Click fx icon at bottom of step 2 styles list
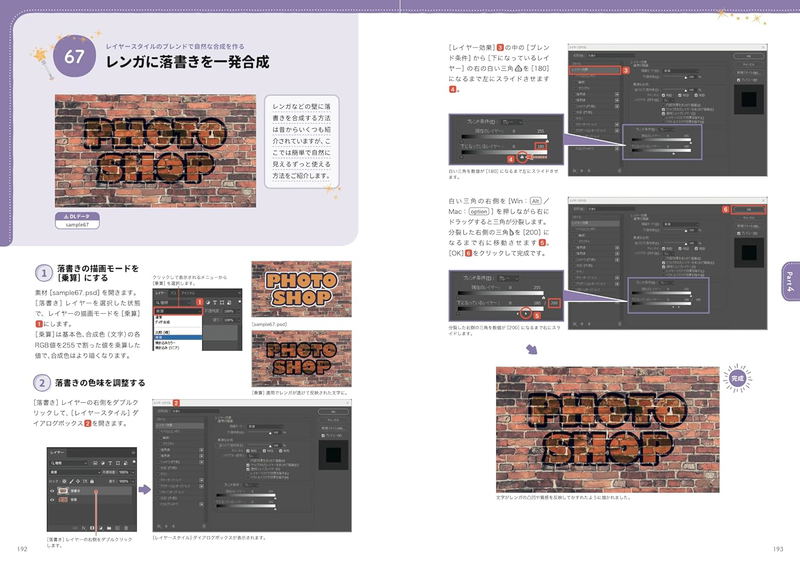The image size is (800, 565). [159, 526]
